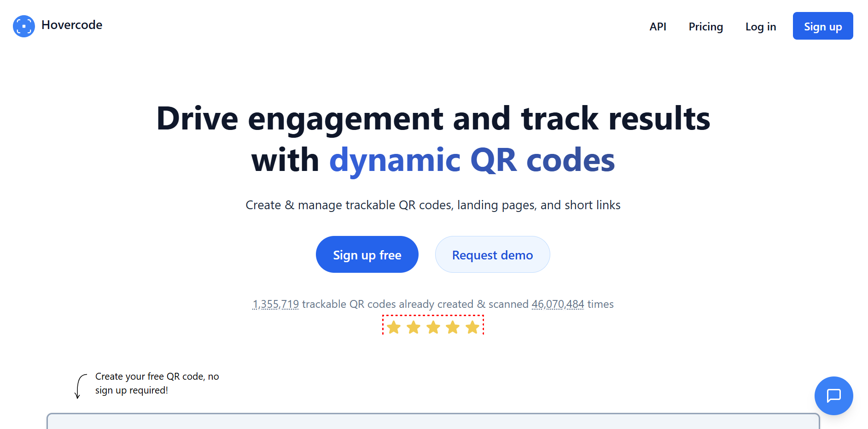Go to Pricing page
This screenshot has width=868, height=429.
pyautogui.click(x=705, y=27)
